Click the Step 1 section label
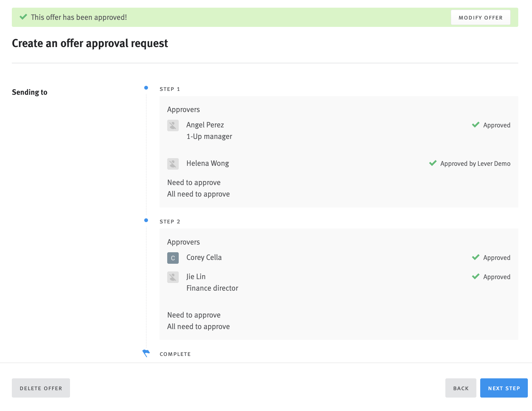Viewport: 532px width, 411px height. pyautogui.click(x=170, y=89)
